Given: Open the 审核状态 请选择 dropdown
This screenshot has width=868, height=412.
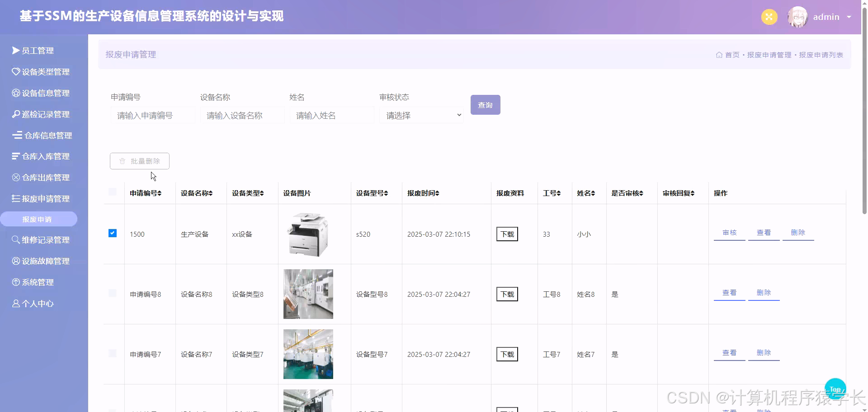Looking at the screenshot, I should click(x=421, y=115).
